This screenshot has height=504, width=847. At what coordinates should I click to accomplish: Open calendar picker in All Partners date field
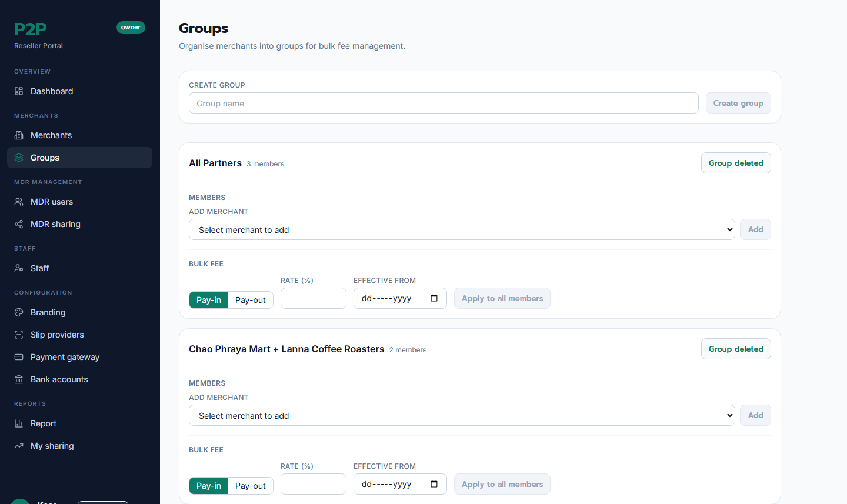[434, 298]
